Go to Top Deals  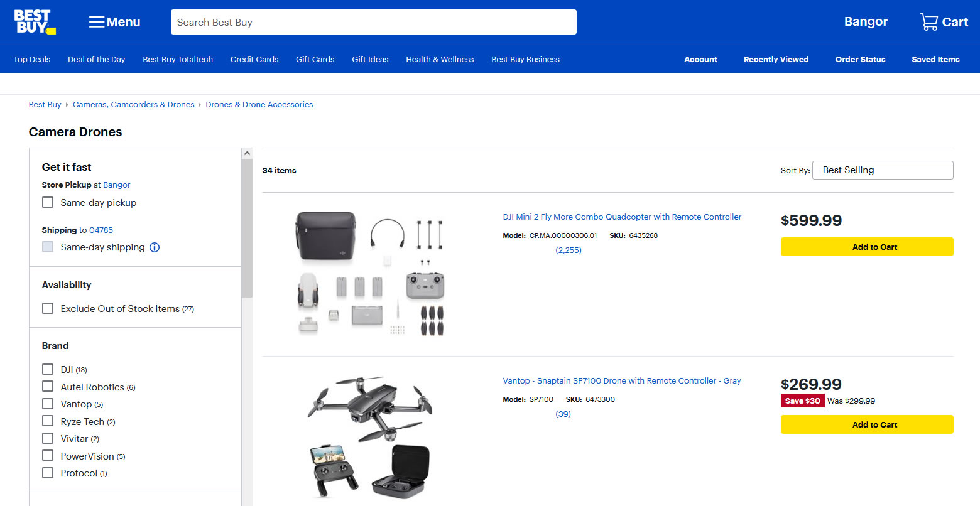click(32, 60)
